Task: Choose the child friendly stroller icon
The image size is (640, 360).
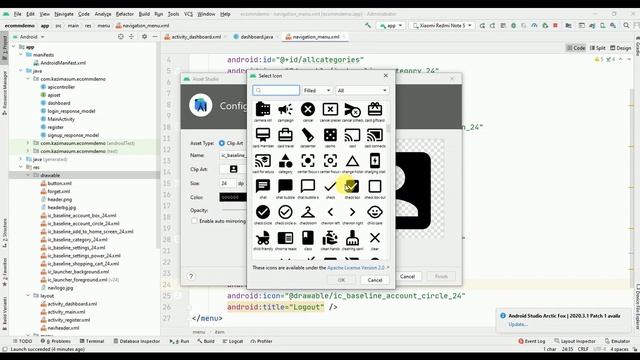Action: pos(263,238)
